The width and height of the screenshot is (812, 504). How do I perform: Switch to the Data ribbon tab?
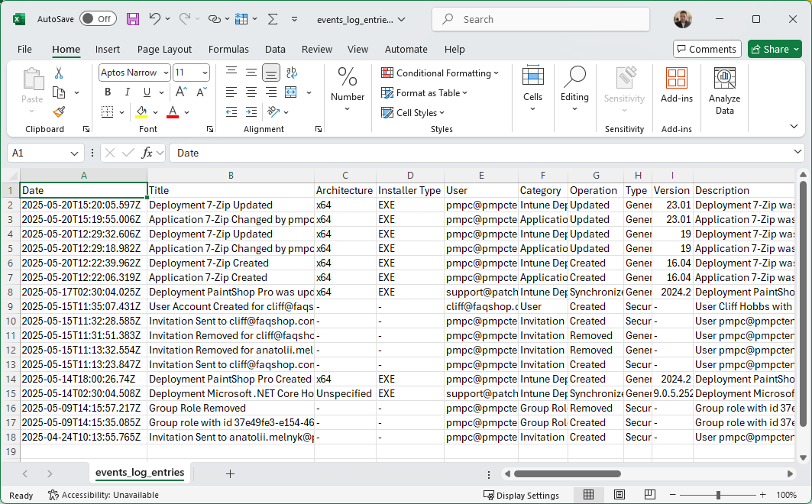click(275, 49)
